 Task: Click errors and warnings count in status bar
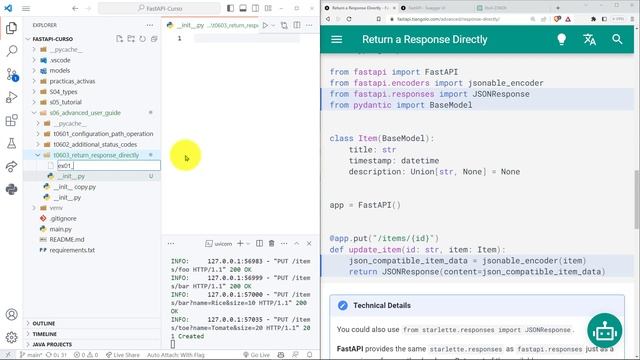86,355
